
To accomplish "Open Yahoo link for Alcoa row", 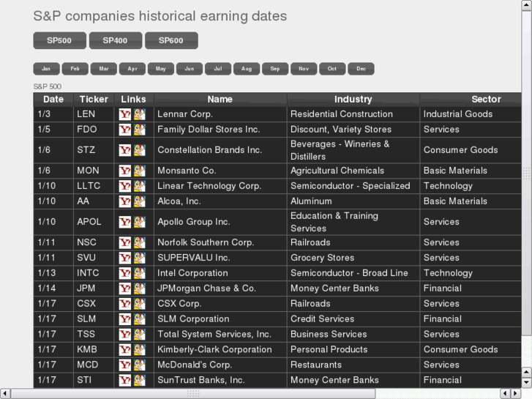I will tap(125, 201).
